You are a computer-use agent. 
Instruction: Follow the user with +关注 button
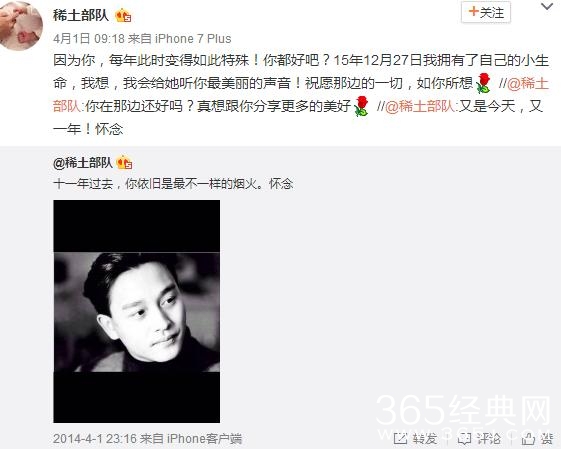click(486, 13)
